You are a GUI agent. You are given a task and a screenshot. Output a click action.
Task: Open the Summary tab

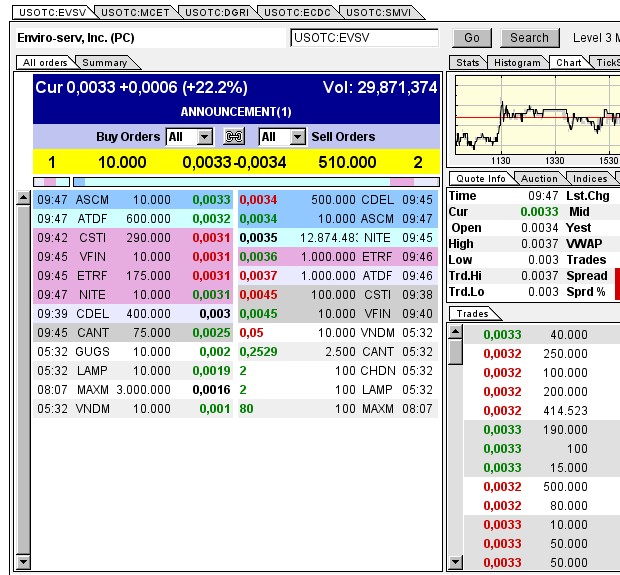105,62
